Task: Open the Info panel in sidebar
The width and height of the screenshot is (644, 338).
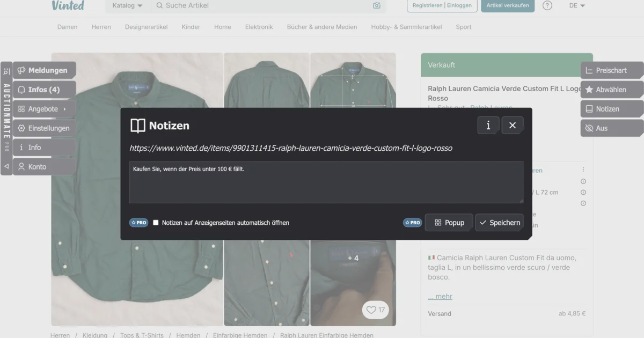Action: pyautogui.click(x=44, y=148)
